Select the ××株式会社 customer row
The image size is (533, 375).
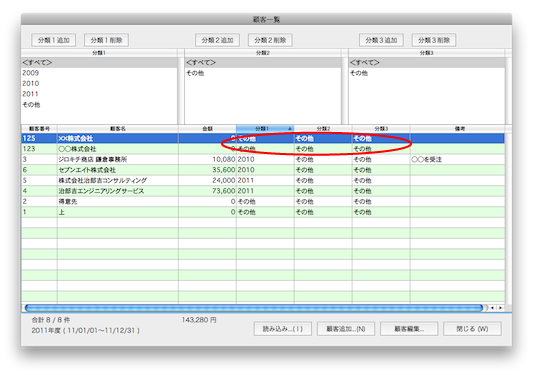click(x=263, y=138)
